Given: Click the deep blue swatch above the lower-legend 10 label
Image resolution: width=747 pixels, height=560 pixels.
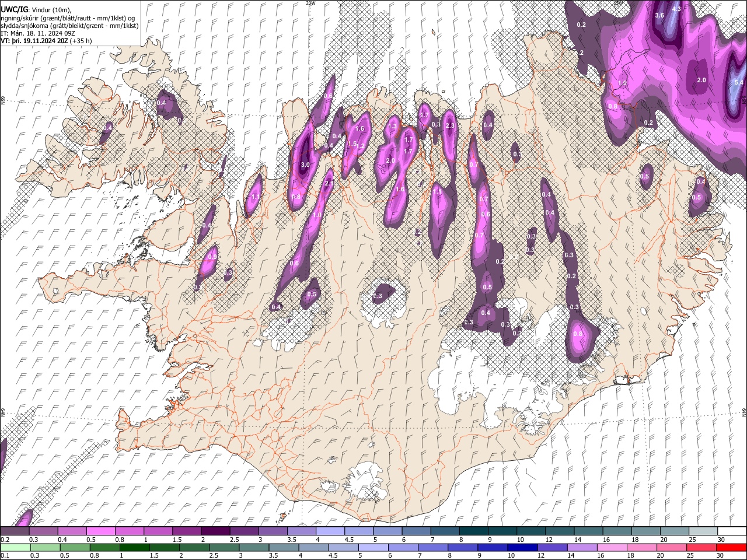Looking at the screenshot, I should point(522,547).
